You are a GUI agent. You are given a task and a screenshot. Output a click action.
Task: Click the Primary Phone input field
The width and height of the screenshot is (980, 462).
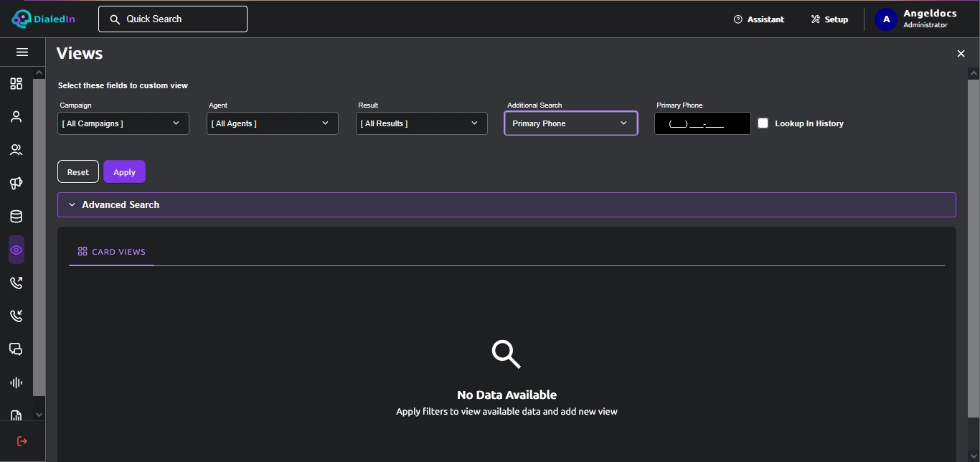click(702, 123)
